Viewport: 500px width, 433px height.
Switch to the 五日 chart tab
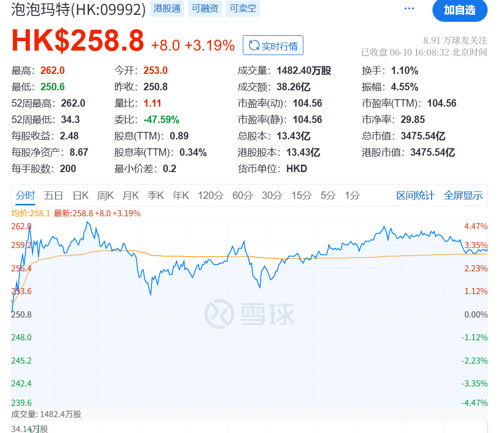tap(53, 195)
